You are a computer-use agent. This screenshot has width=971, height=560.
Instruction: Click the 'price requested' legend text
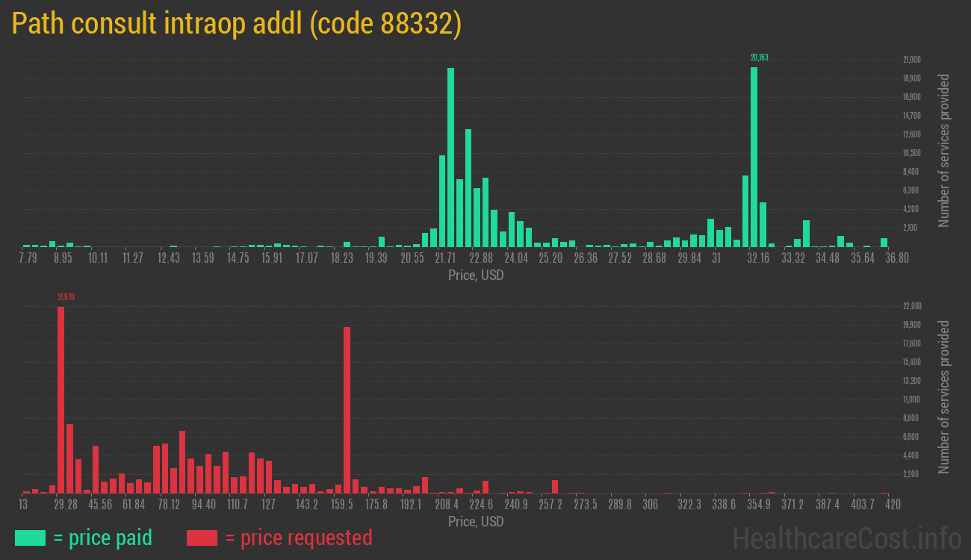298,538
